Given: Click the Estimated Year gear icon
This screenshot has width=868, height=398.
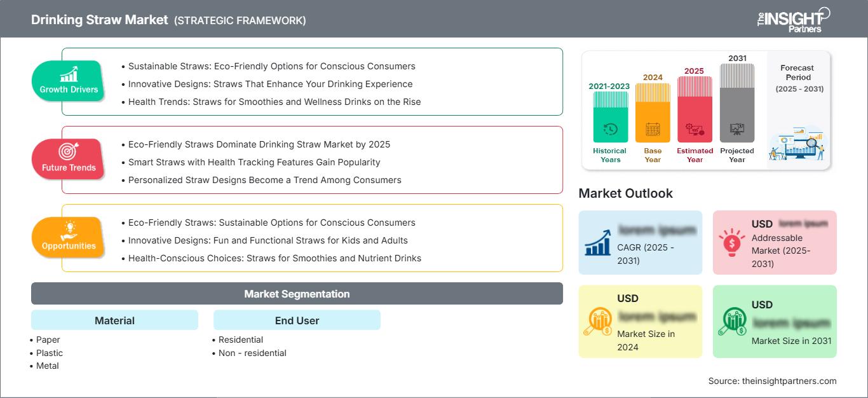Looking at the screenshot, I should (x=695, y=130).
